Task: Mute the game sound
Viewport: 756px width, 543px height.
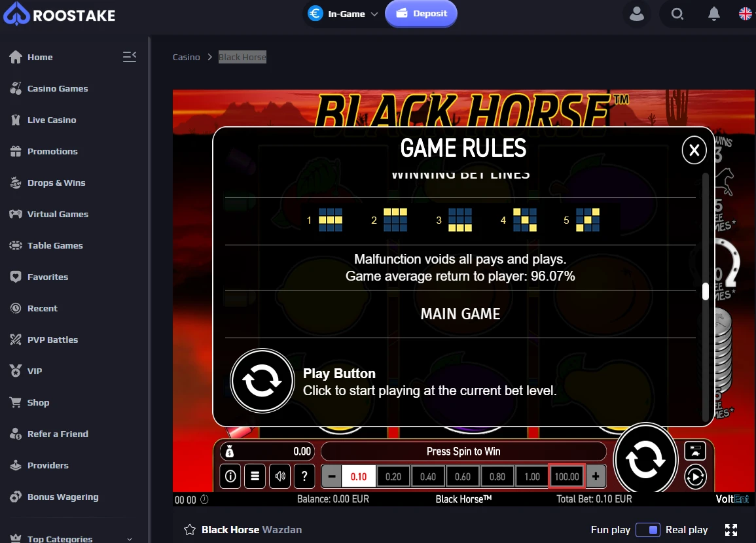Action: [x=279, y=476]
